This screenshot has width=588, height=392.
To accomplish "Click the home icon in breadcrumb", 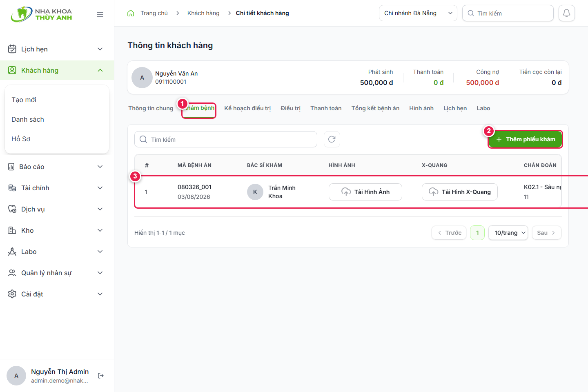I will (x=131, y=13).
